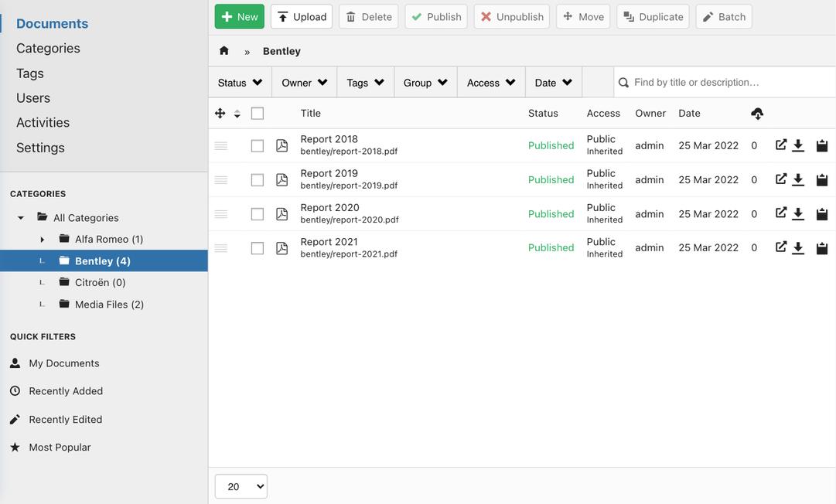The height and width of the screenshot is (504, 836).
Task: Check the Report 2021 checkbox
Action: [x=258, y=247]
